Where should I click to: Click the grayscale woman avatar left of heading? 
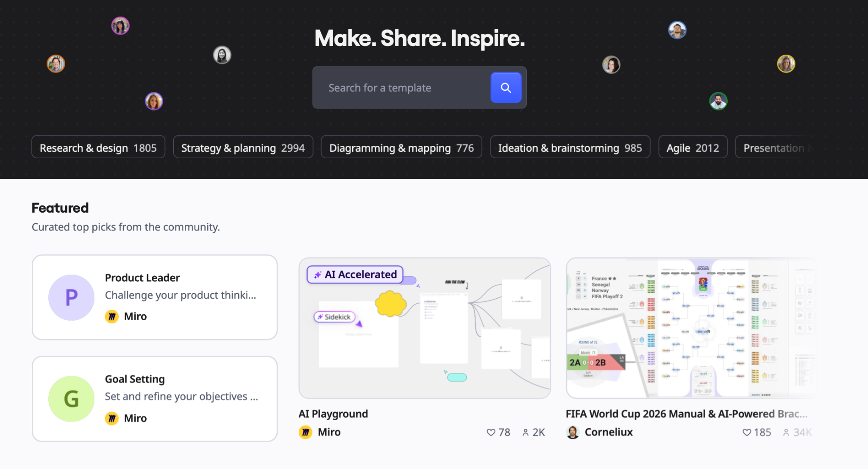coord(222,55)
